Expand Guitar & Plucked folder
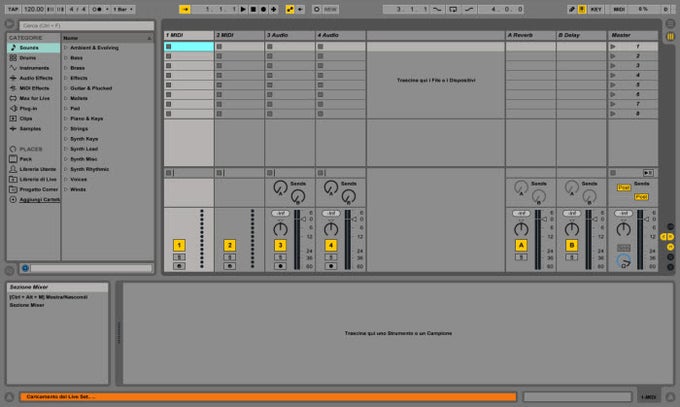 66,88
